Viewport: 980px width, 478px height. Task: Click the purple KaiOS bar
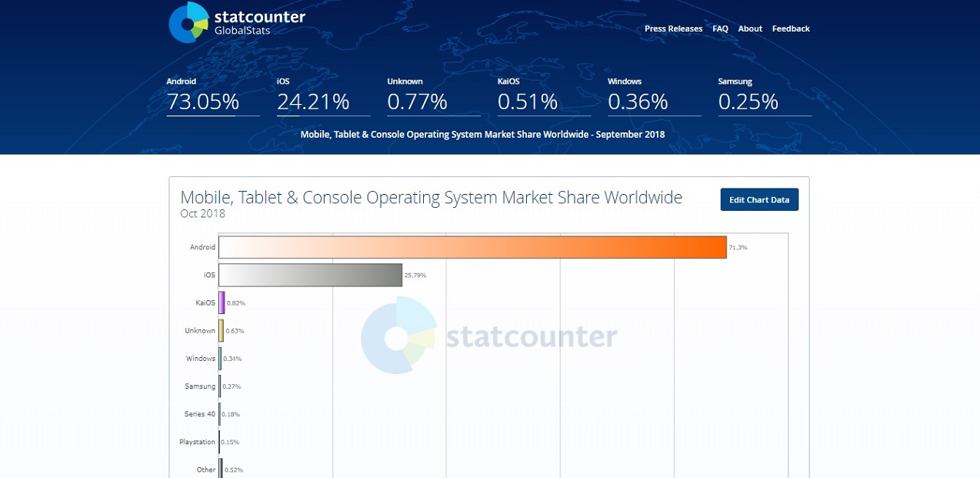pos(222,303)
